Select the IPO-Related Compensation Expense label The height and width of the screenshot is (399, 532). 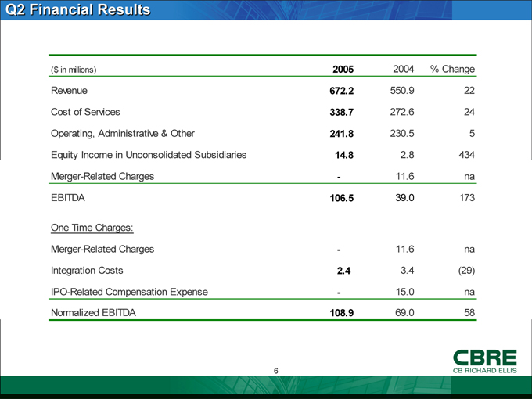click(x=129, y=292)
